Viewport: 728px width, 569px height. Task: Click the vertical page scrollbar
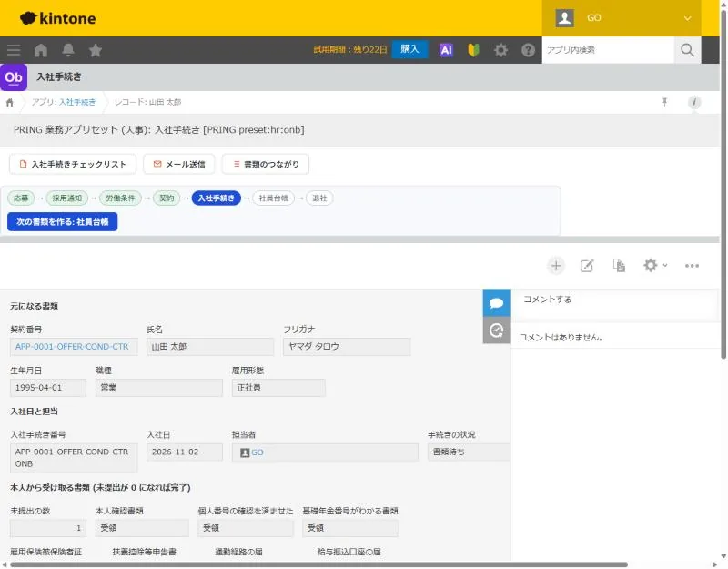[x=723, y=184]
